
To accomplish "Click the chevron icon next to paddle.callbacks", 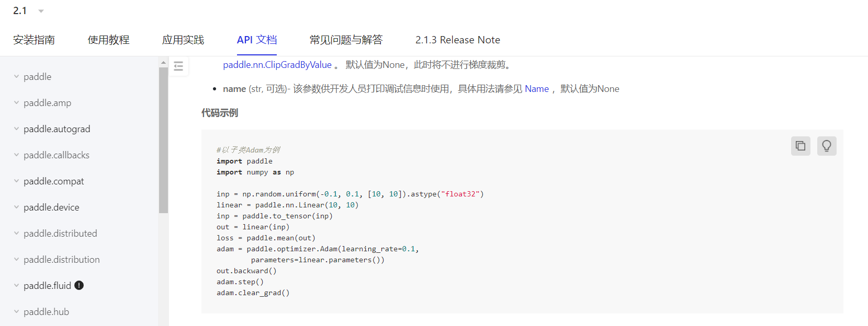I will coord(16,155).
